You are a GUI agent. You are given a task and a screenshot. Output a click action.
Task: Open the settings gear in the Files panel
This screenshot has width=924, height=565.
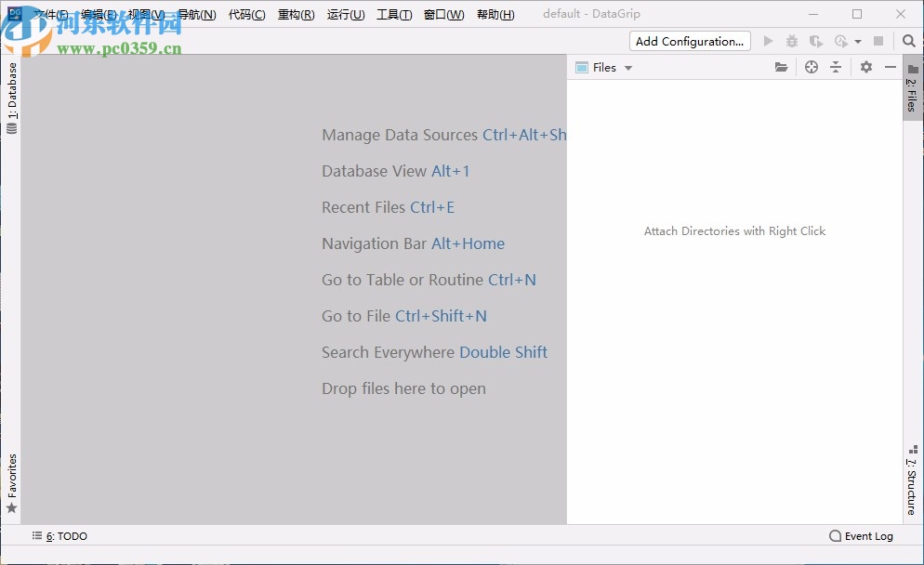(866, 67)
